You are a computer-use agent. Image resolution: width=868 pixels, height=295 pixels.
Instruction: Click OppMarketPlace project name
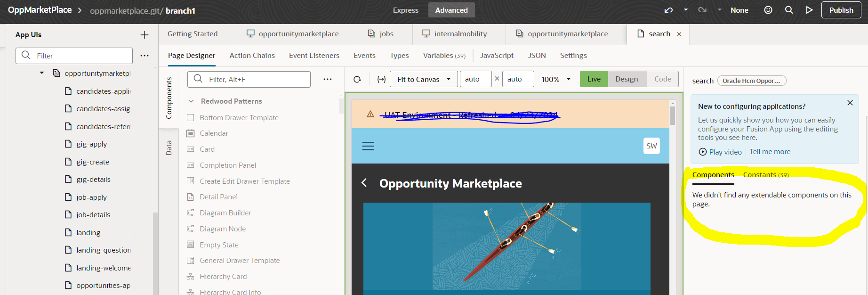click(x=40, y=10)
